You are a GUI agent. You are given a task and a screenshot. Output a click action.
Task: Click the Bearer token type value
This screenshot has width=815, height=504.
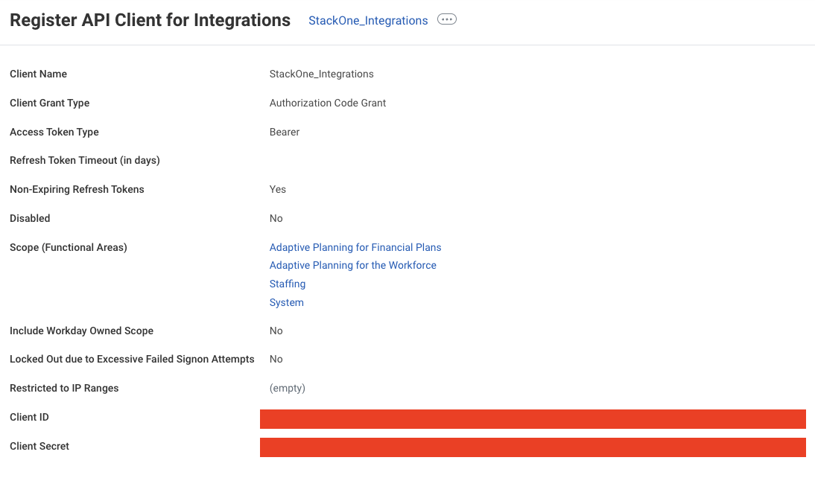[x=285, y=132]
